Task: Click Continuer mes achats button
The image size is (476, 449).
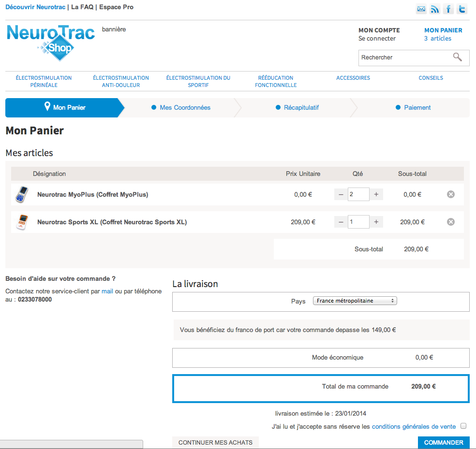Action: (x=215, y=443)
